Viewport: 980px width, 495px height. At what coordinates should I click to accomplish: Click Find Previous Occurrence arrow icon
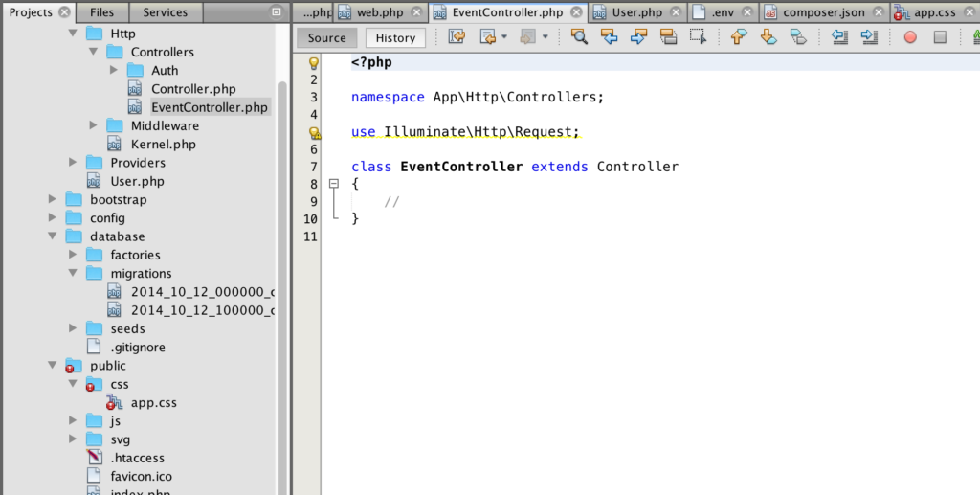(609, 37)
